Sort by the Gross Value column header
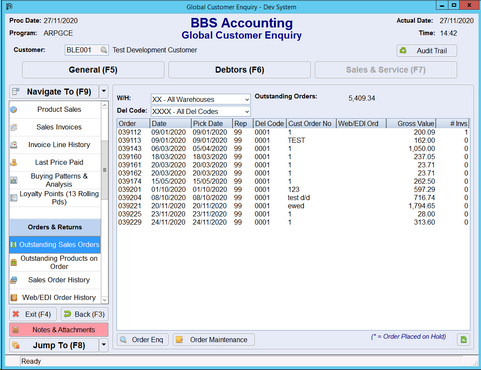Viewport: 481px width, 370px height. [x=411, y=124]
